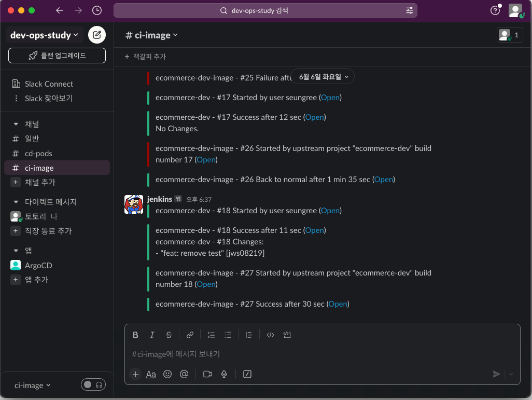The image size is (532, 400).
Task: Open link for #27 Success after 30 sec
Action: pyautogui.click(x=338, y=304)
